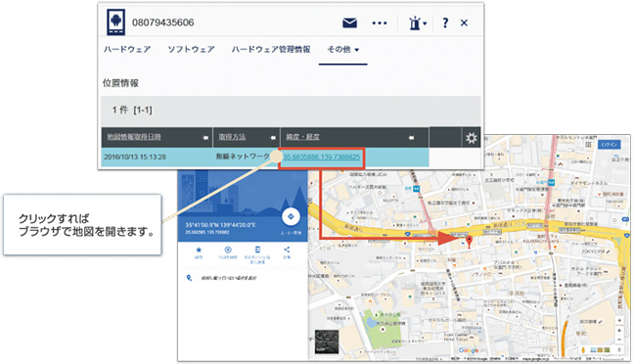The image size is (634, 364).
Task: Select the 無線ネットワーク cell
Action: tap(243, 157)
